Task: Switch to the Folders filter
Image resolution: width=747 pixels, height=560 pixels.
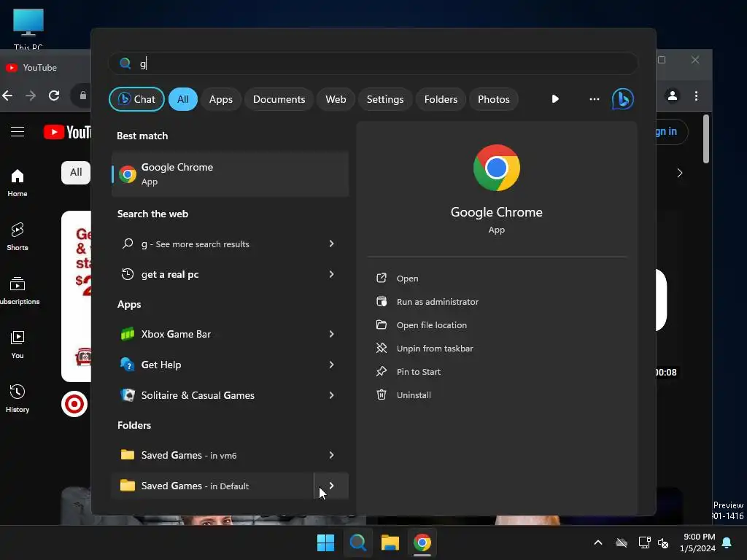Action: tap(441, 99)
